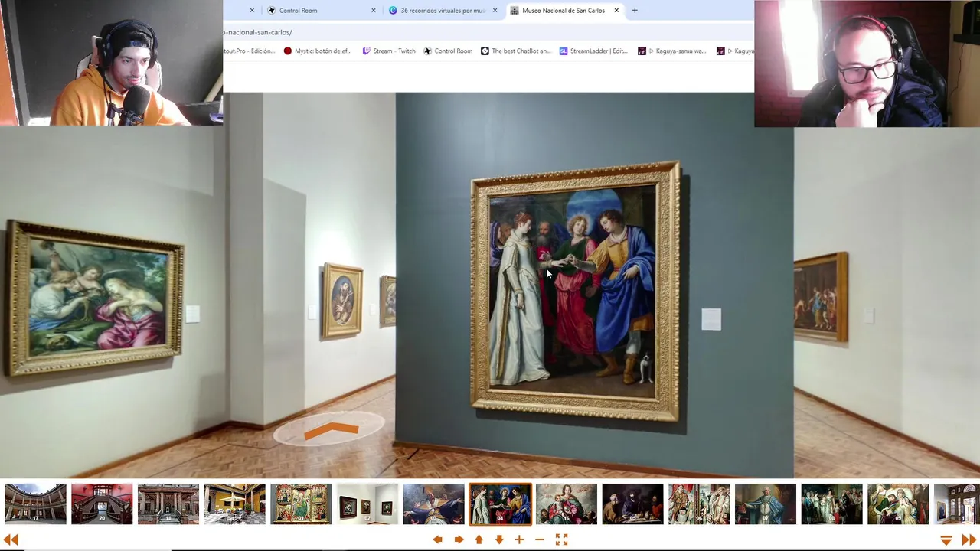Image resolution: width=980 pixels, height=551 pixels.
Task: Zoom out with the minus icon
Action: point(540,540)
